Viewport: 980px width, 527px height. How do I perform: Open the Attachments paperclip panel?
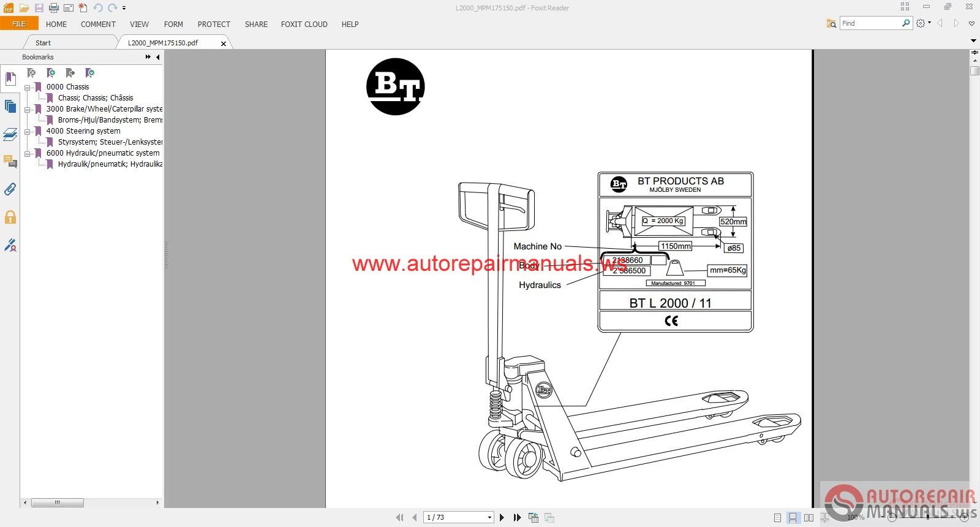coord(10,189)
